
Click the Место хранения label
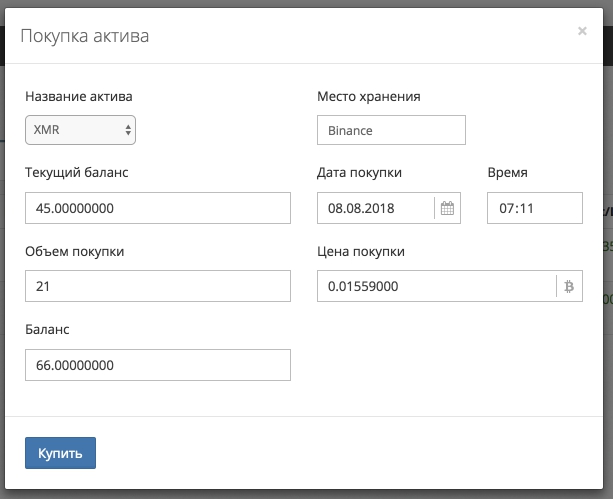pyautogui.click(x=368, y=97)
